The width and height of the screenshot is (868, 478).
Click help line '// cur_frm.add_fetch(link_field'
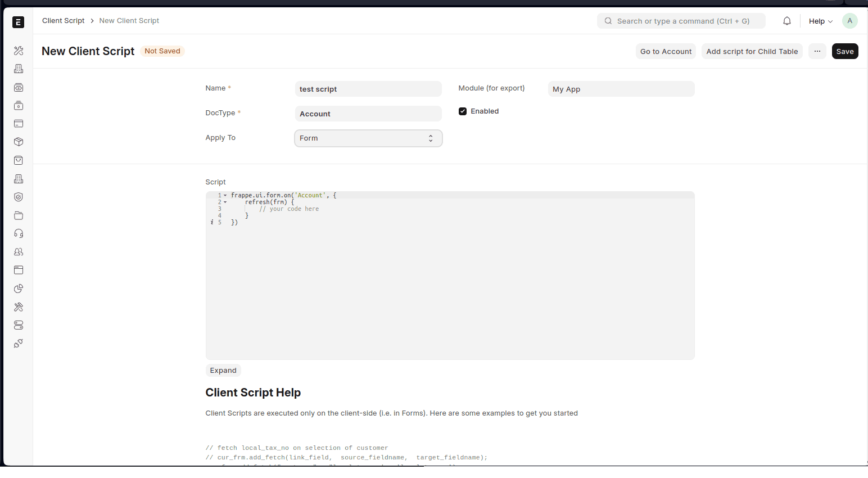pyautogui.click(x=347, y=458)
